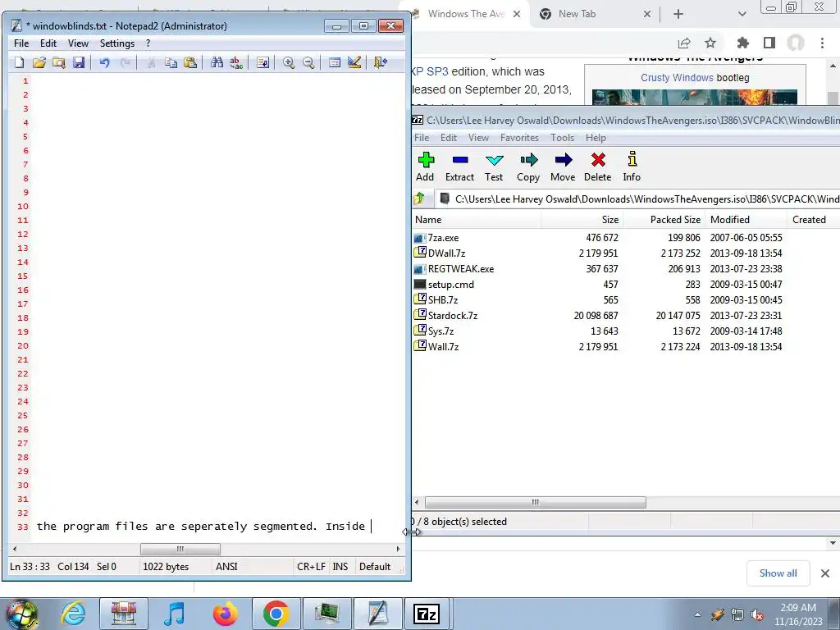Click Show all in Chrome downloads bar
Viewport: 840px width, 630px height.
point(778,573)
